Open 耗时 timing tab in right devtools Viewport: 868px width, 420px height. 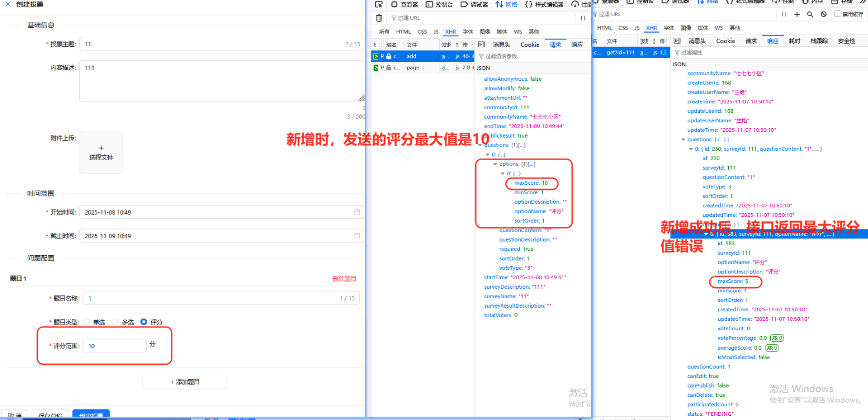(x=794, y=40)
